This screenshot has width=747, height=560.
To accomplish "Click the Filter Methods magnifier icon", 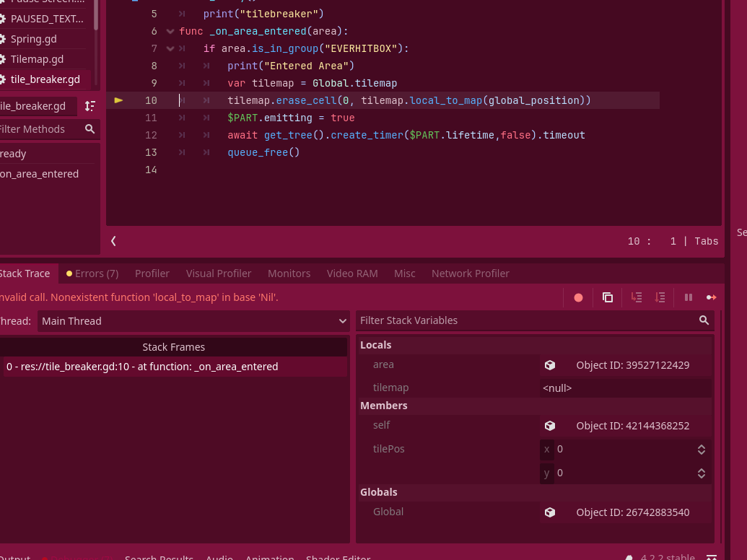I will point(89,129).
